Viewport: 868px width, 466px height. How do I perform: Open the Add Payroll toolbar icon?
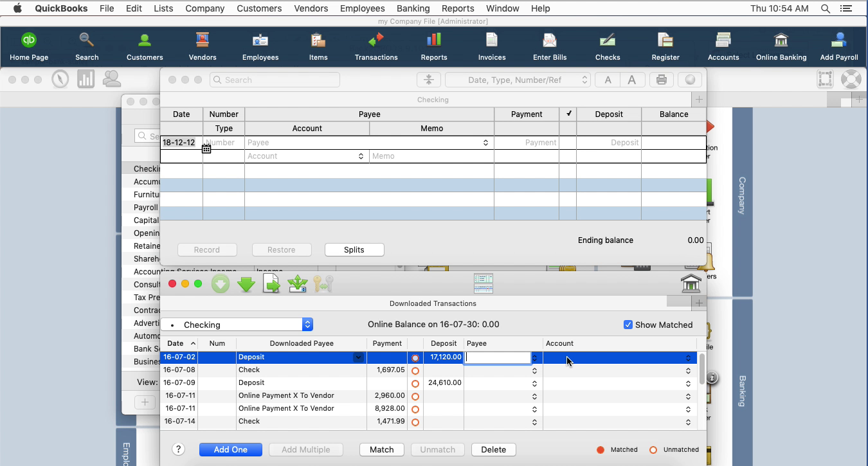839,46
